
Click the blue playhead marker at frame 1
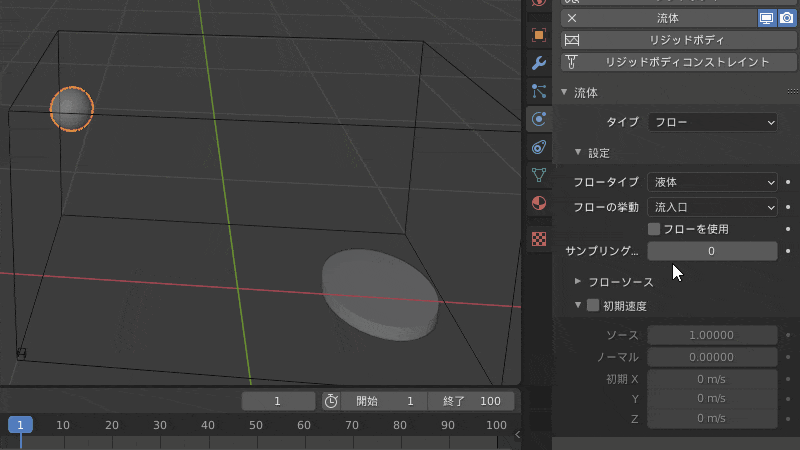click(20, 424)
